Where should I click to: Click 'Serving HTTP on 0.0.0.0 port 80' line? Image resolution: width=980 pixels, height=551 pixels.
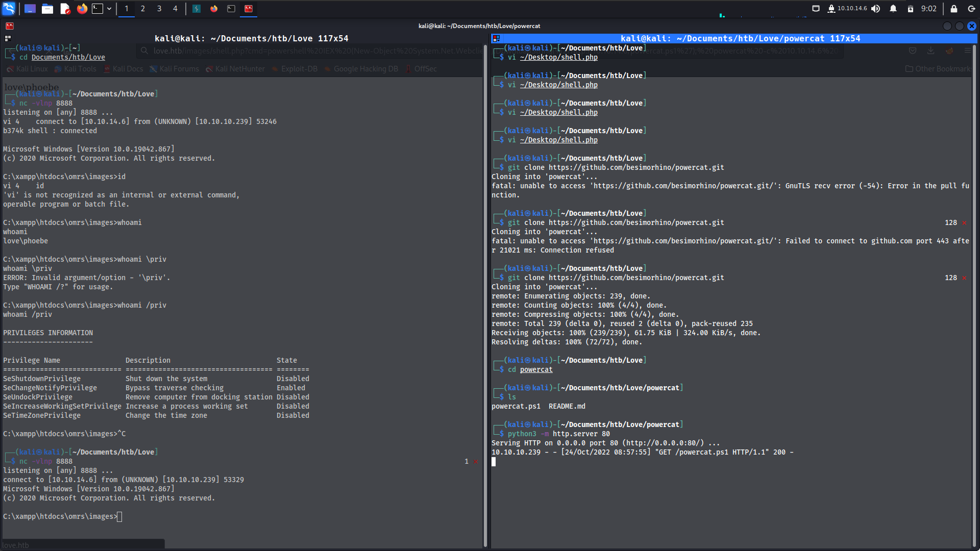(x=606, y=443)
